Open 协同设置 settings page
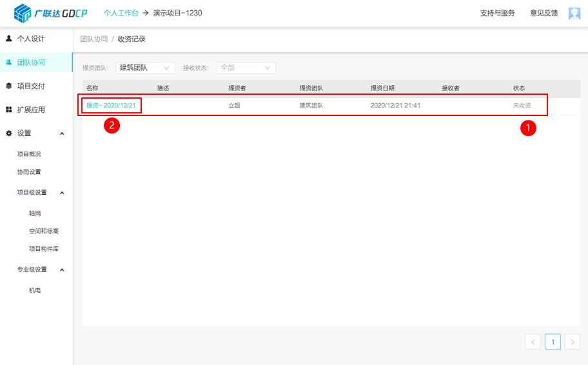 pos(29,172)
